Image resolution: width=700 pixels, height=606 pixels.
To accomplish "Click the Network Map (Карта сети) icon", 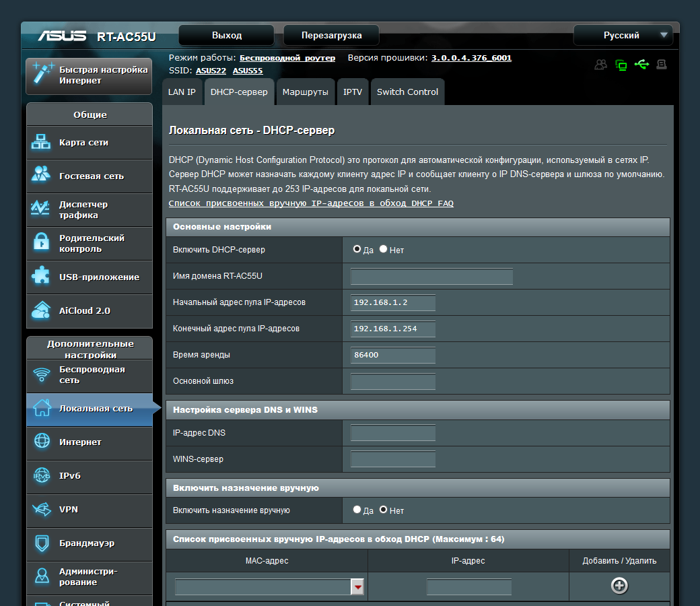I will coord(41,142).
